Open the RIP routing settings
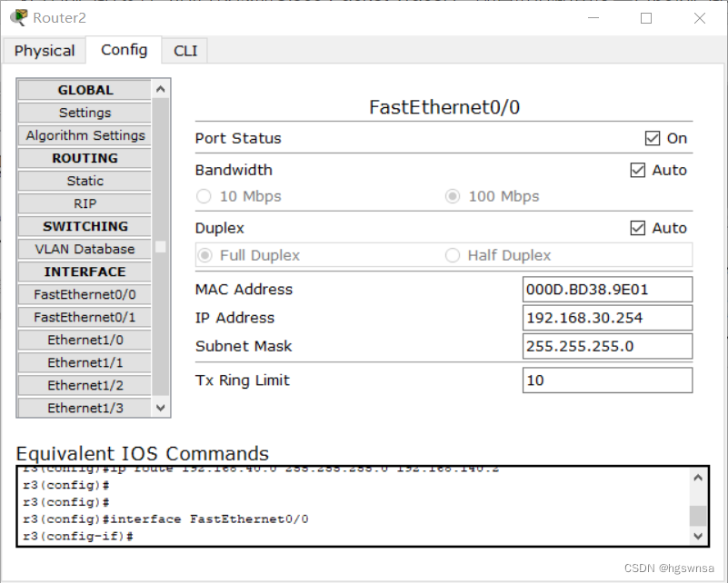The width and height of the screenshot is (728, 583). [85, 203]
